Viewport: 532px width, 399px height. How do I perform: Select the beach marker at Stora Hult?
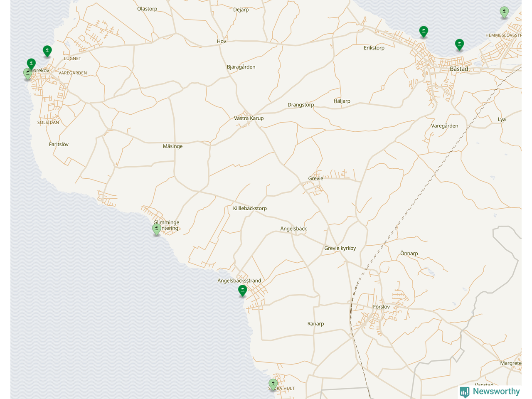(x=273, y=385)
